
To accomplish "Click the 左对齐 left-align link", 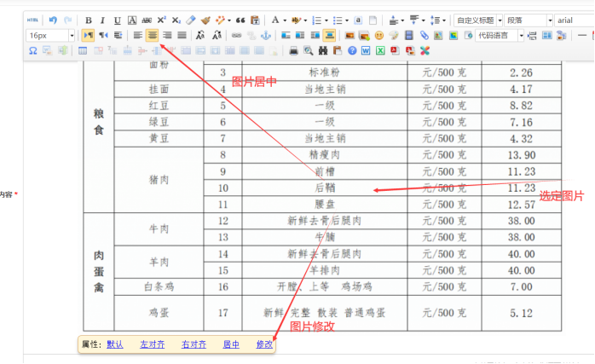I will coord(150,344).
